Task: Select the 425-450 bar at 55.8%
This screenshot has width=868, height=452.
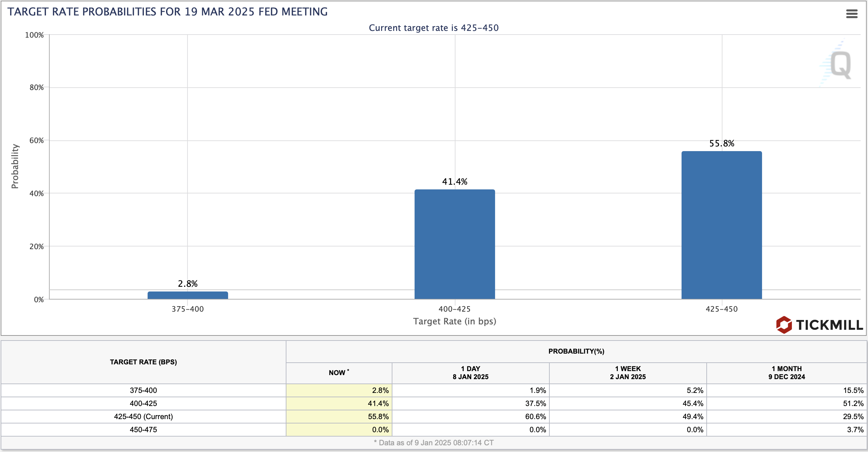Action: click(721, 225)
